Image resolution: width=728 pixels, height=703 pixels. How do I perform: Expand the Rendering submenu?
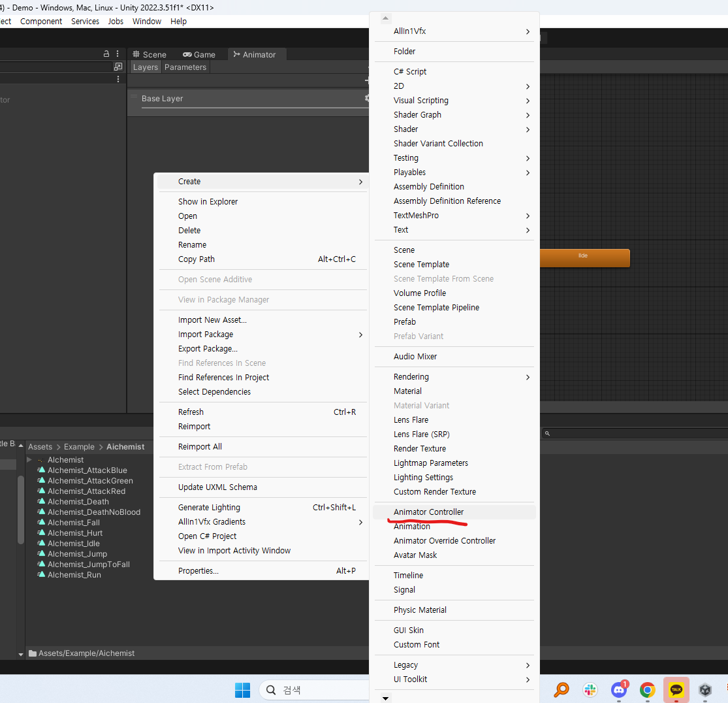528,377
